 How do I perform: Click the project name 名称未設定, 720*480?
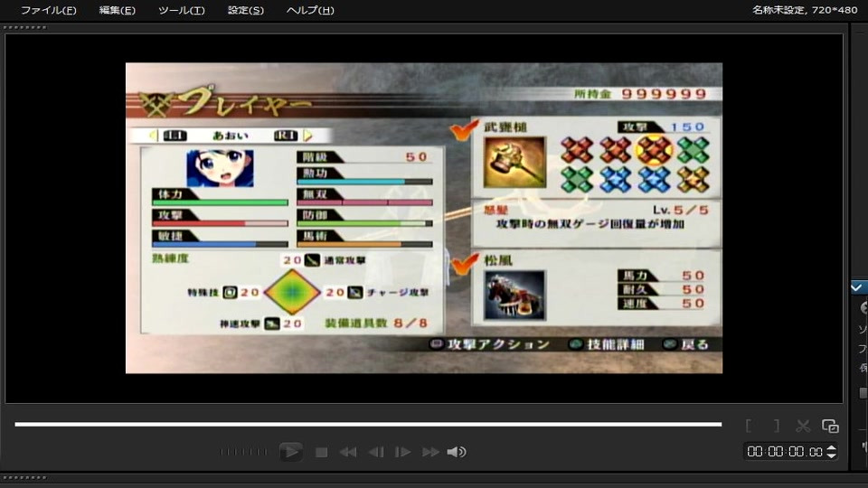(x=805, y=9)
